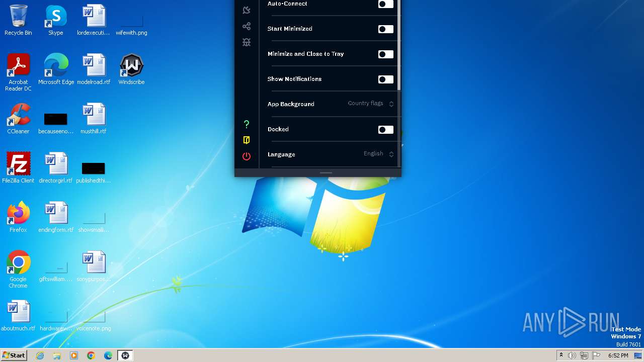Select the Recycle Bin desktop icon
Image resolution: width=644 pixels, height=362 pixels.
point(18,20)
